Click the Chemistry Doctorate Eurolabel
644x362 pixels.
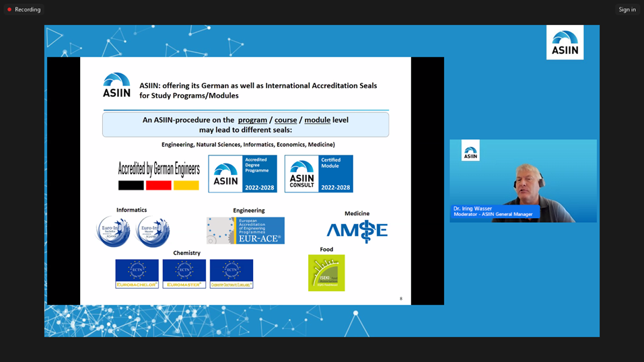pos(231,274)
